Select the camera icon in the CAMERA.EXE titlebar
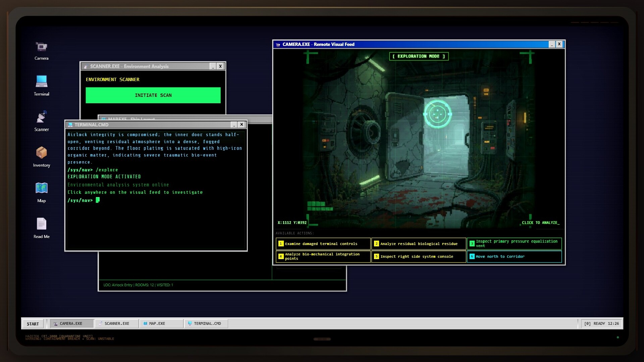The image size is (644, 362). [x=278, y=44]
